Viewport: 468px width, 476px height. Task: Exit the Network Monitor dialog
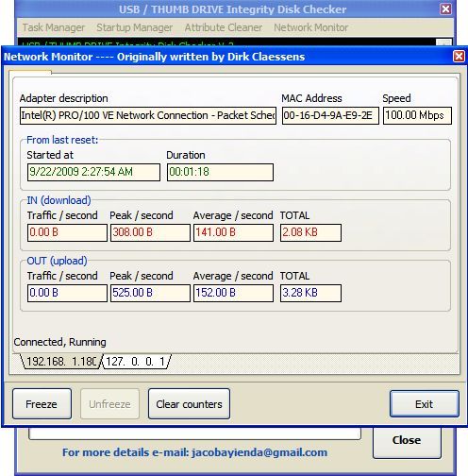click(425, 404)
